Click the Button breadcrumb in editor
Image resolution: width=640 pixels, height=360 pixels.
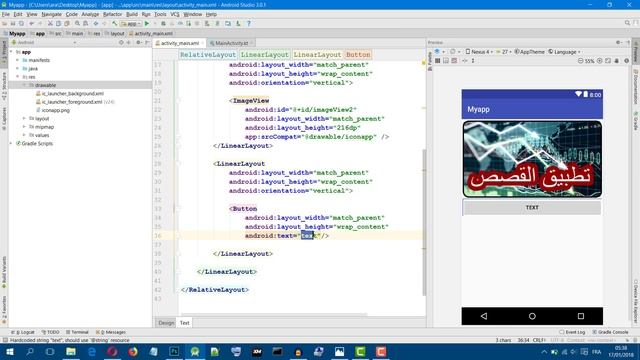tap(358, 55)
